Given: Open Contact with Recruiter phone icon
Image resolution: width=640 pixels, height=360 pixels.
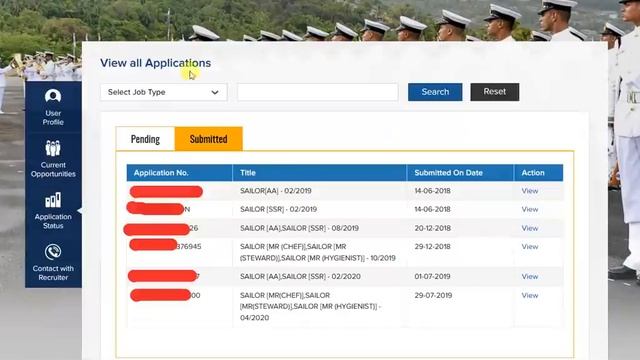Looking at the screenshot, I should (53, 252).
